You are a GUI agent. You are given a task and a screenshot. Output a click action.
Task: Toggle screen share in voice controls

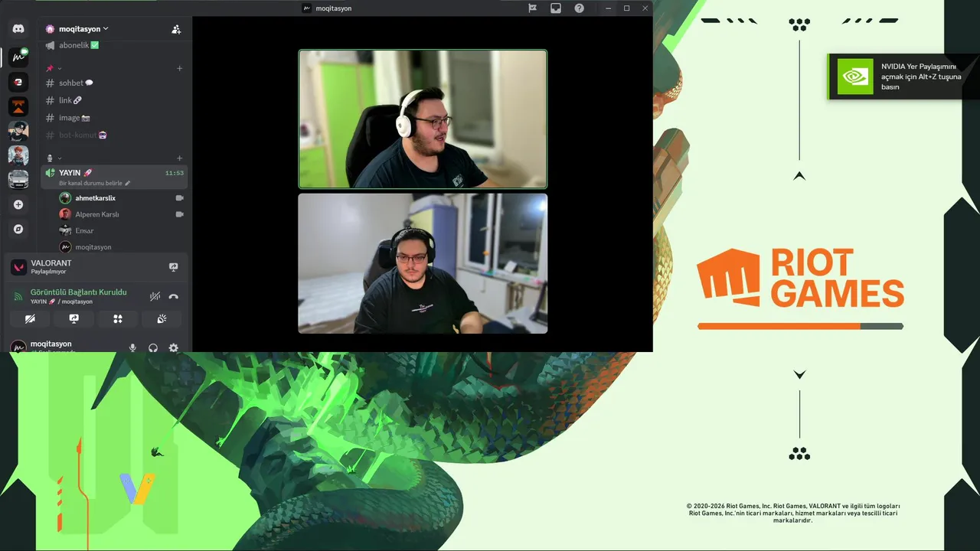click(x=73, y=318)
